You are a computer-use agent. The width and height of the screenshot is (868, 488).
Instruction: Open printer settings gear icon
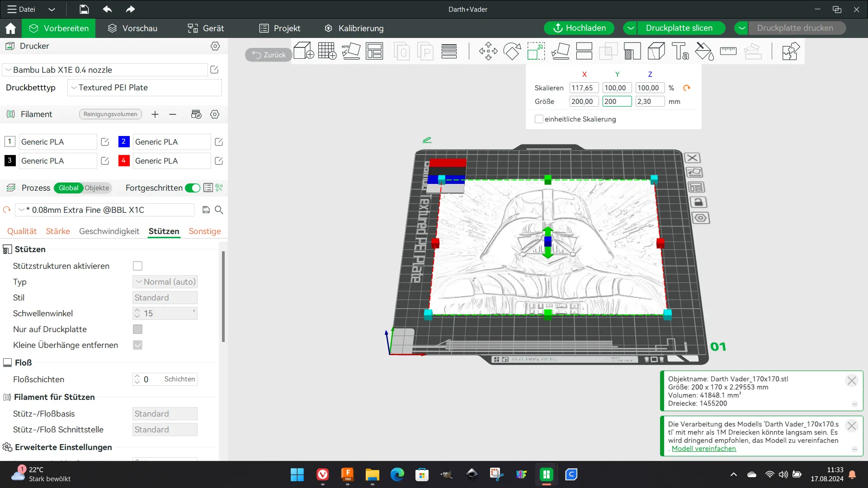pyautogui.click(x=215, y=46)
